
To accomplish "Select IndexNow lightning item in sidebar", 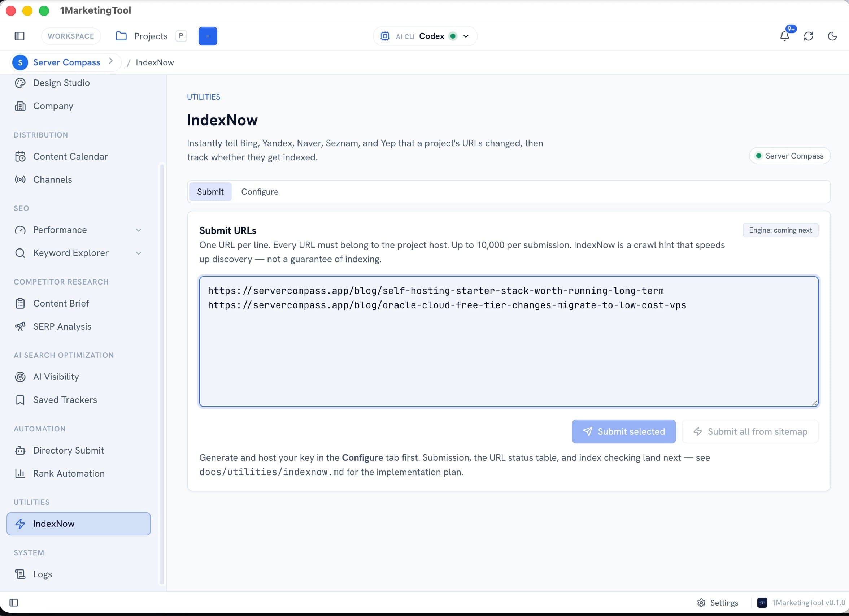I will point(79,524).
